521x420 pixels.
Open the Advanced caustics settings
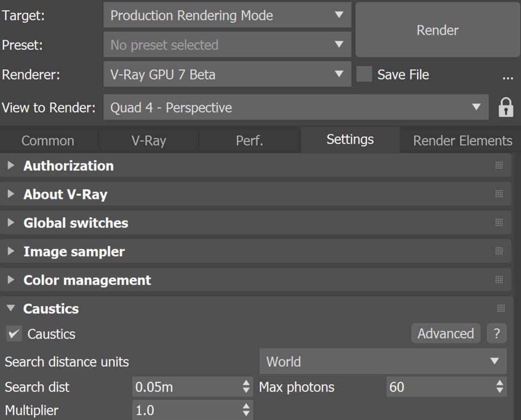click(445, 334)
